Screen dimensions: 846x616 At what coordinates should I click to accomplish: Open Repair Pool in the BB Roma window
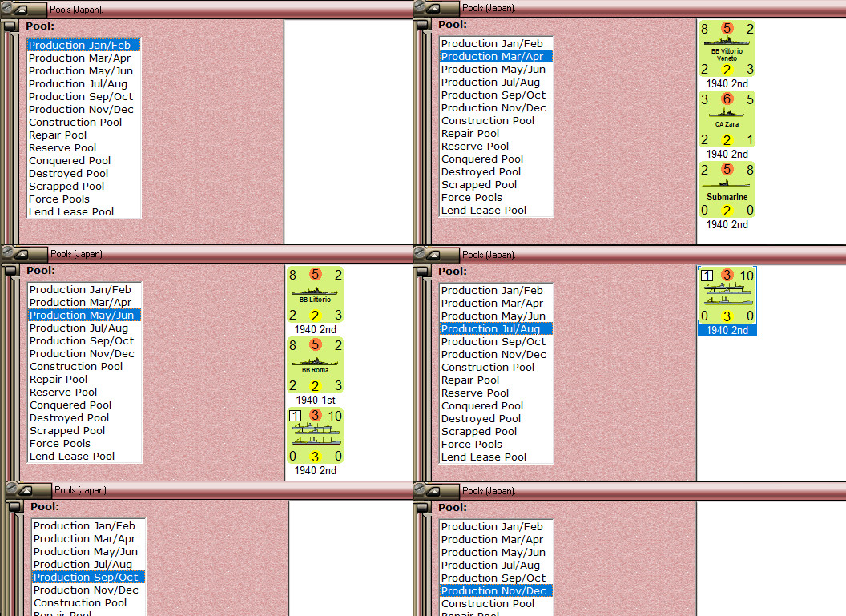[x=85, y=379]
